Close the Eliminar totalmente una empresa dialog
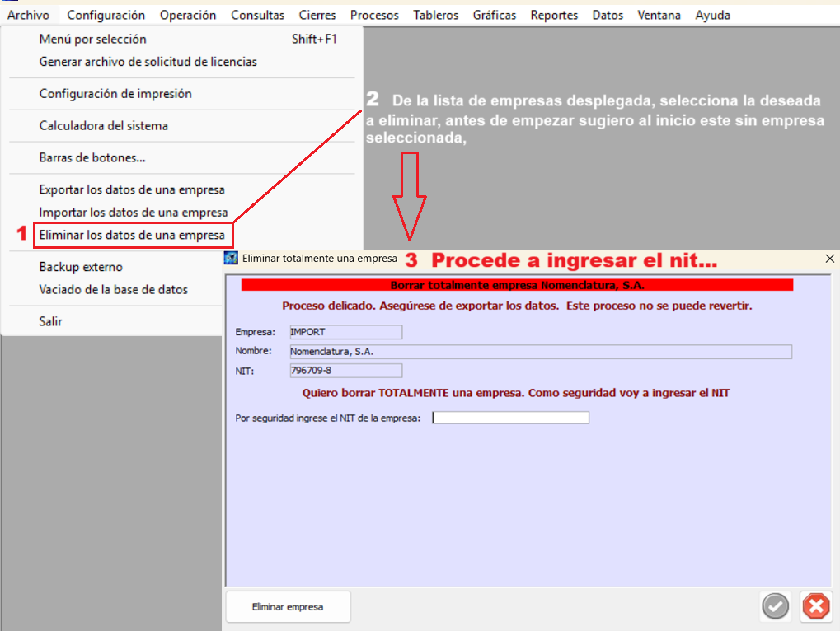 coord(829,259)
